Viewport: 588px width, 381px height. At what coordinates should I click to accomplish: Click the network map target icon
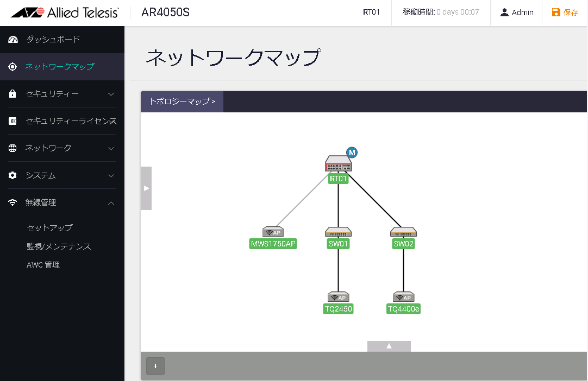pyautogui.click(x=12, y=67)
